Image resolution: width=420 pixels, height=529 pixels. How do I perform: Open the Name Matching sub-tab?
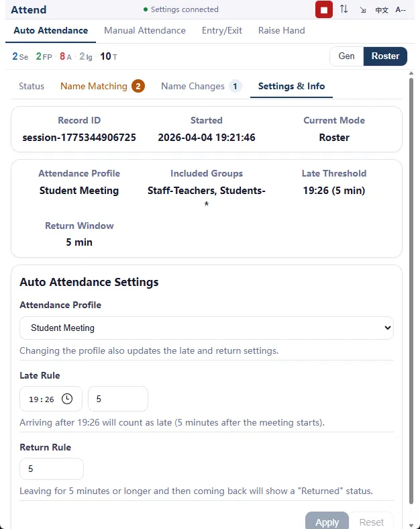(x=103, y=86)
